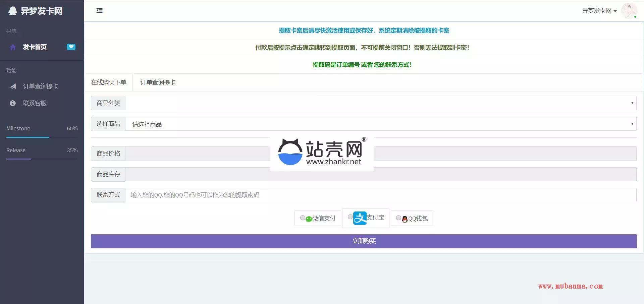
Task: Click the paper plane icon for 订单查询提卡
Action: point(13,86)
